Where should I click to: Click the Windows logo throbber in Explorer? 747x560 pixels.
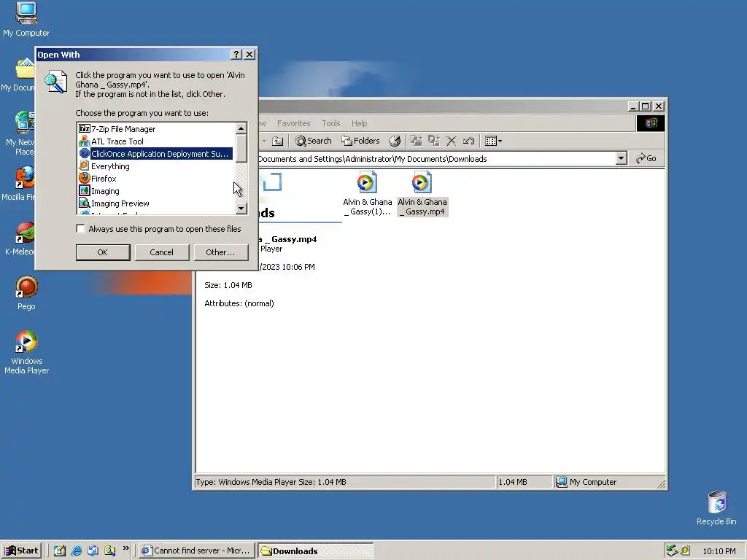pyautogui.click(x=651, y=123)
